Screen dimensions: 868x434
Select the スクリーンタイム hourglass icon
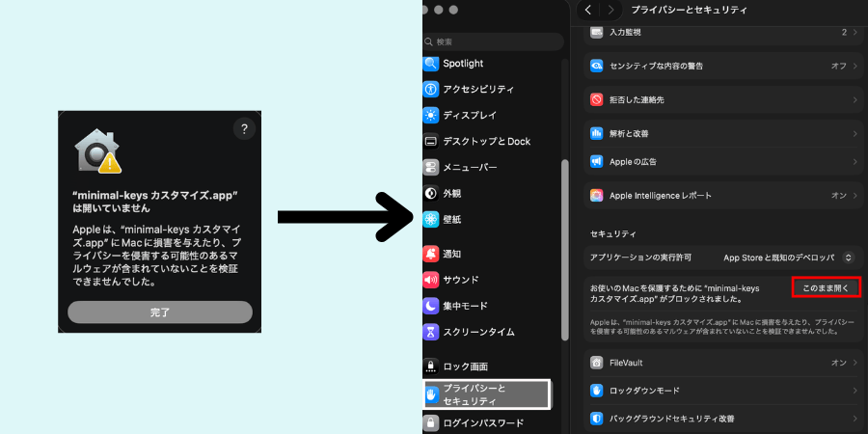click(431, 332)
